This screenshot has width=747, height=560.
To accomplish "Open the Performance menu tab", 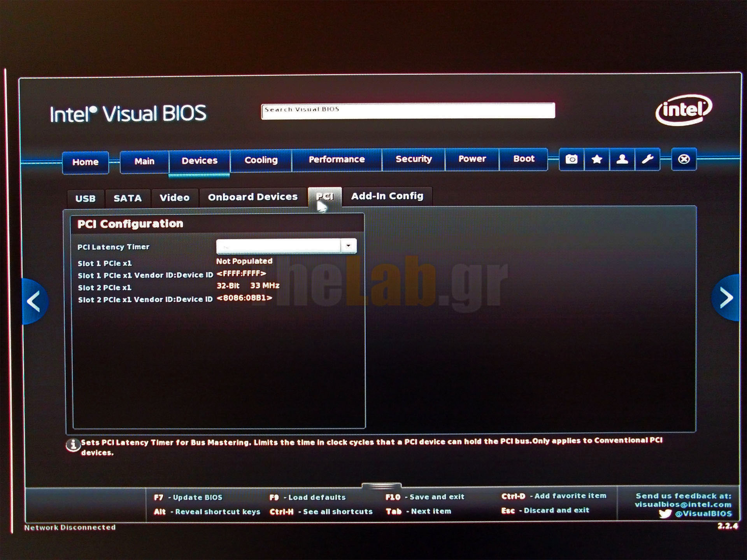I will point(337,159).
